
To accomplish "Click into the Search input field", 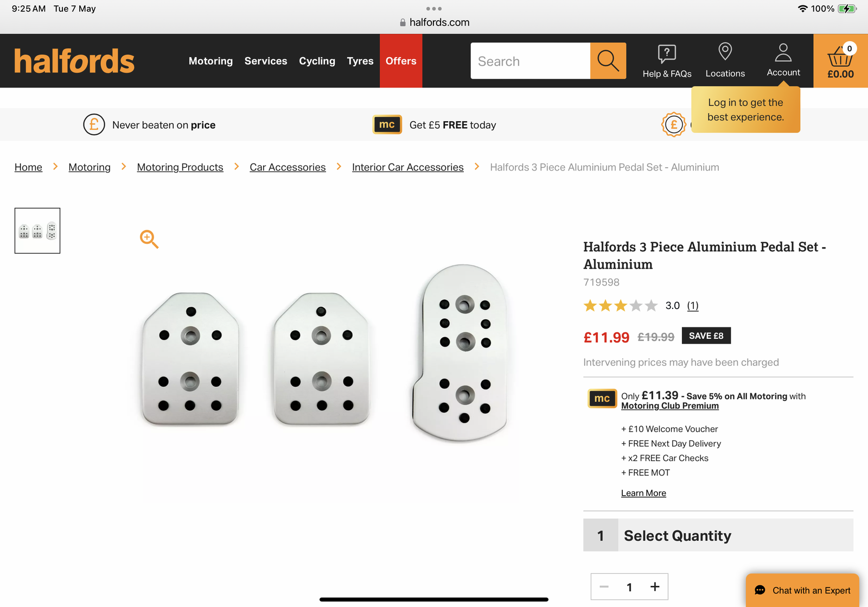I will point(530,61).
